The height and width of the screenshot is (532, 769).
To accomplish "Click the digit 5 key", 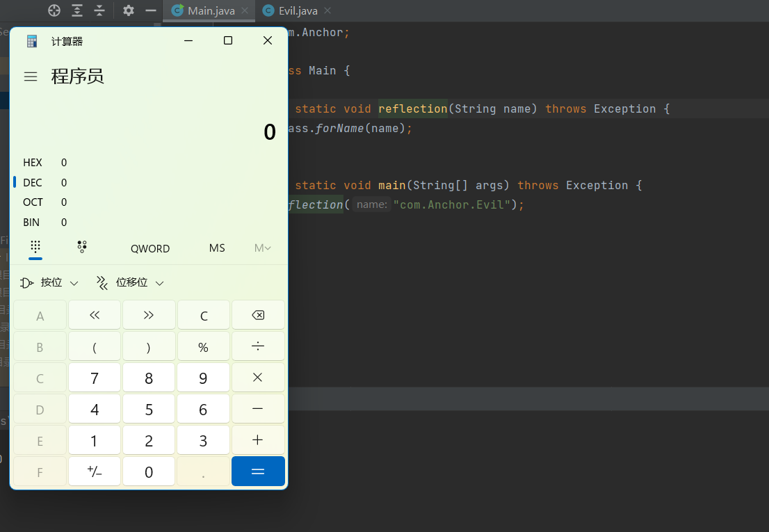I will pos(149,409).
